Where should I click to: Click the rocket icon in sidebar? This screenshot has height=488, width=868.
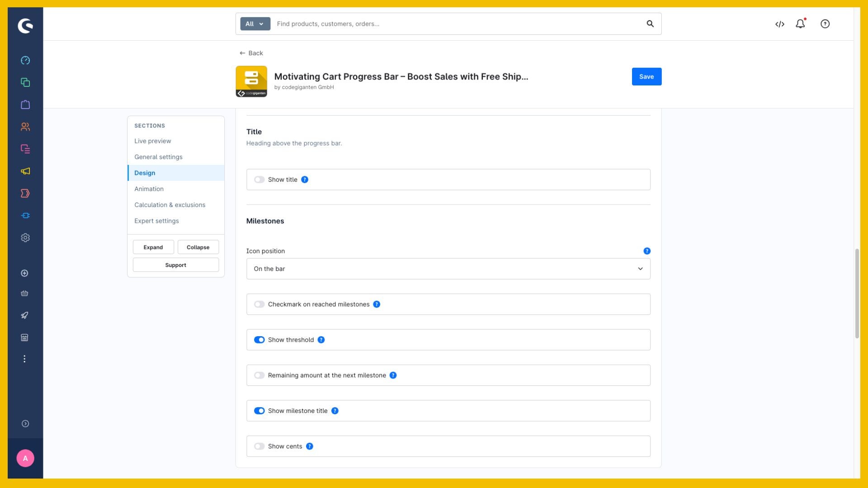(25, 315)
